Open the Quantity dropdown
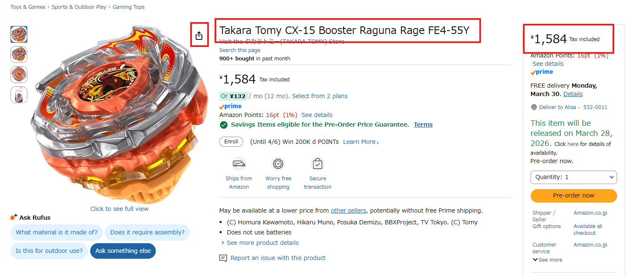Viewport: 644px width, 278px height. (573, 177)
